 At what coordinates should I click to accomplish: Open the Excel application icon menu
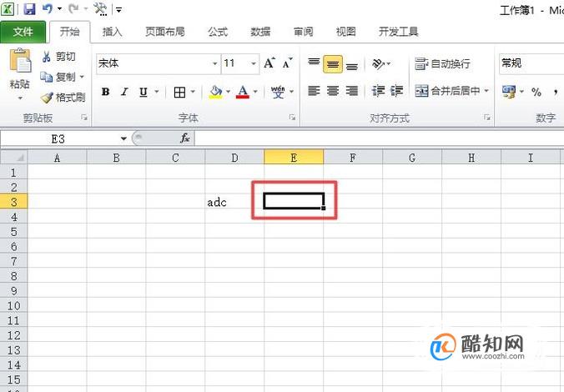tap(8, 8)
